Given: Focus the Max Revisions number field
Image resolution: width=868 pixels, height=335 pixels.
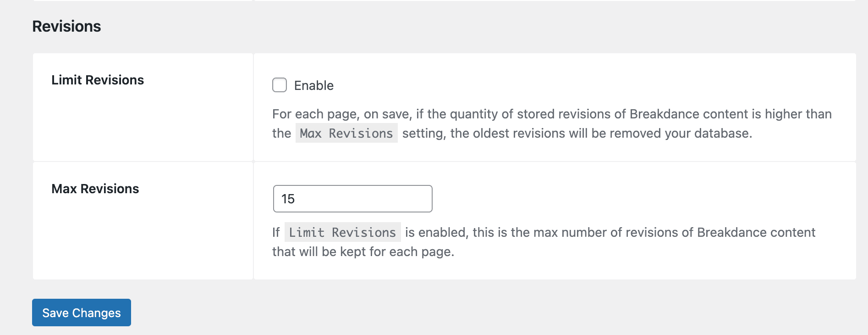Looking at the screenshot, I should click(352, 199).
